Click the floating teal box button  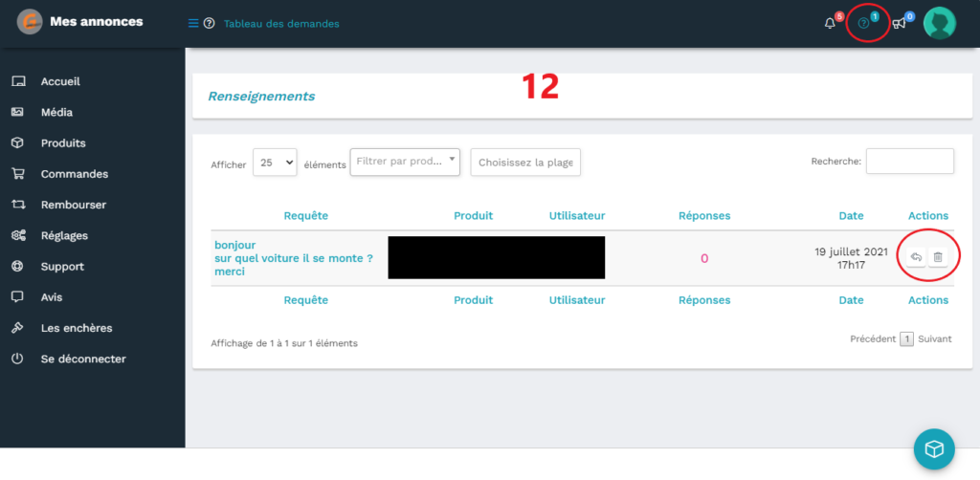coord(934,448)
